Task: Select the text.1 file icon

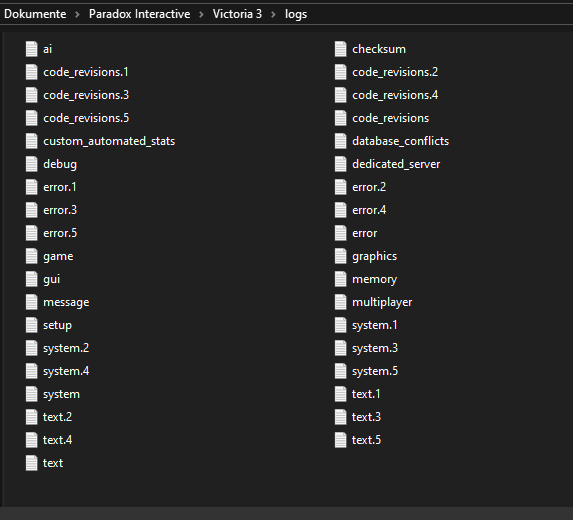Action: tap(341, 394)
